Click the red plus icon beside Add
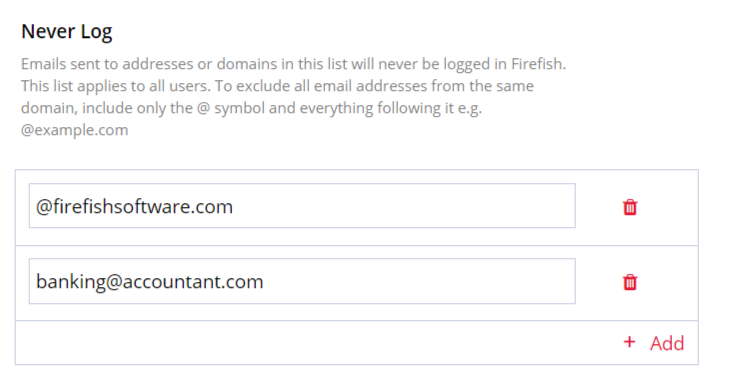The image size is (743, 390). [x=629, y=342]
